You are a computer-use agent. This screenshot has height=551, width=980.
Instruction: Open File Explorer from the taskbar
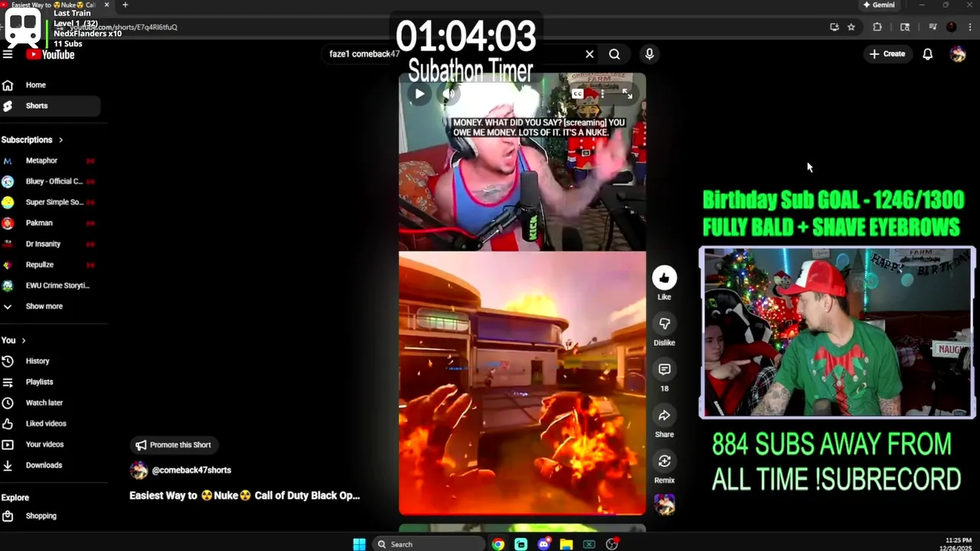[566, 544]
